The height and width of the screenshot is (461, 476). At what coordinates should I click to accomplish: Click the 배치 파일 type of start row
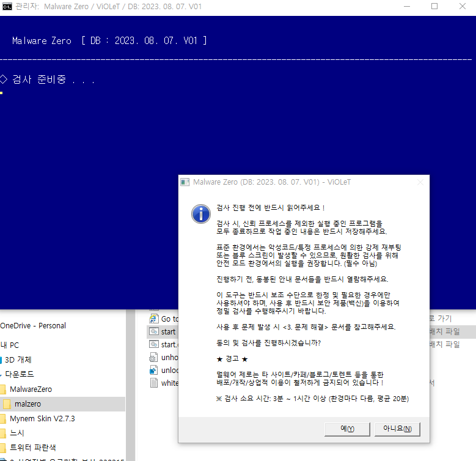(445, 331)
